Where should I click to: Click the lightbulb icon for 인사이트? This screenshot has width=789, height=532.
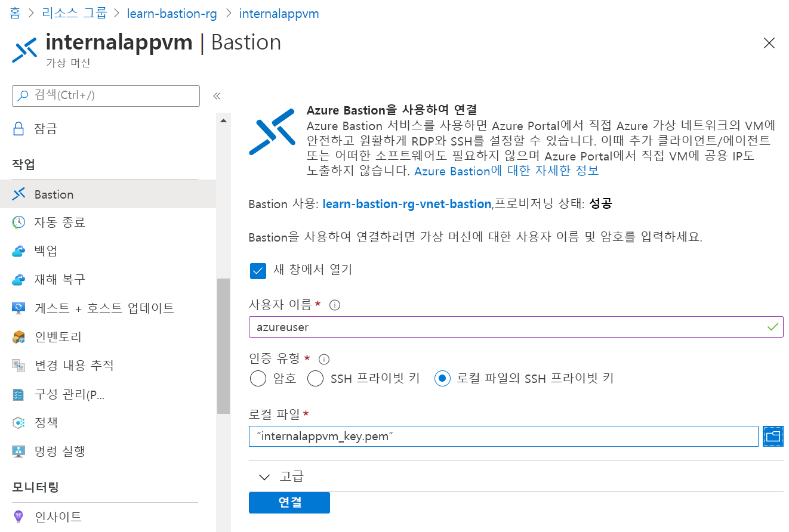pyautogui.click(x=19, y=516)
